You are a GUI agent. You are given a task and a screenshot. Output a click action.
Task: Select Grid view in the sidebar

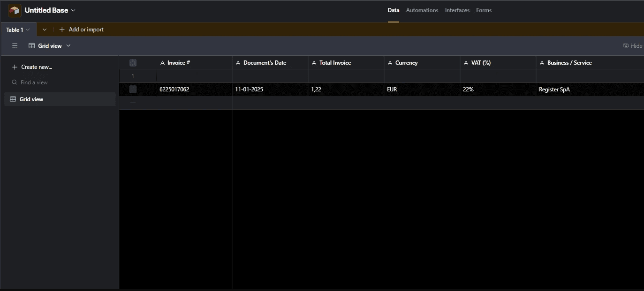click(x=60, y=99)
